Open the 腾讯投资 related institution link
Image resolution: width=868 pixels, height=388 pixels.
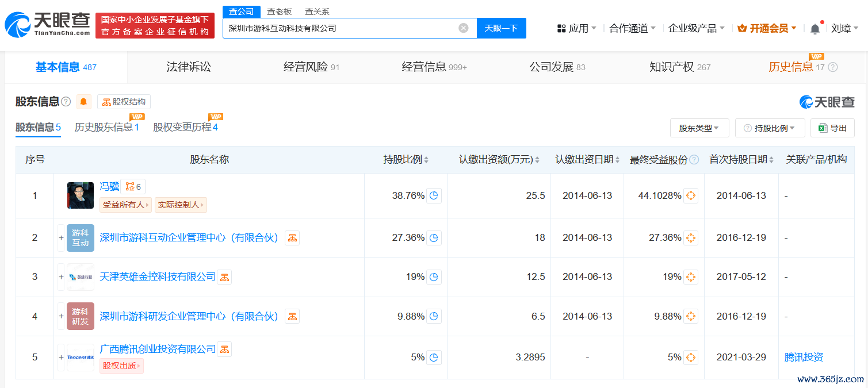pos(804,358)
